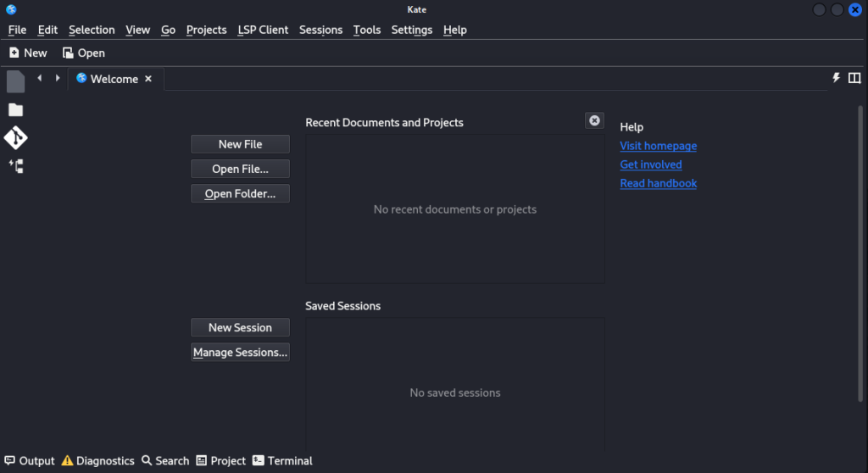Open the Tools menu
Viewport: 868px width, 473px height.
(x=366, y=30)
